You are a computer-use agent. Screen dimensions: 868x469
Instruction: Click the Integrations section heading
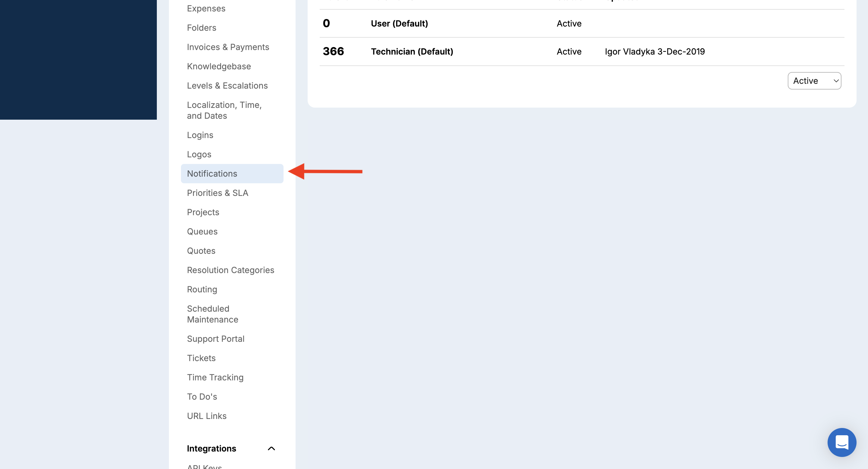[211, 449]
